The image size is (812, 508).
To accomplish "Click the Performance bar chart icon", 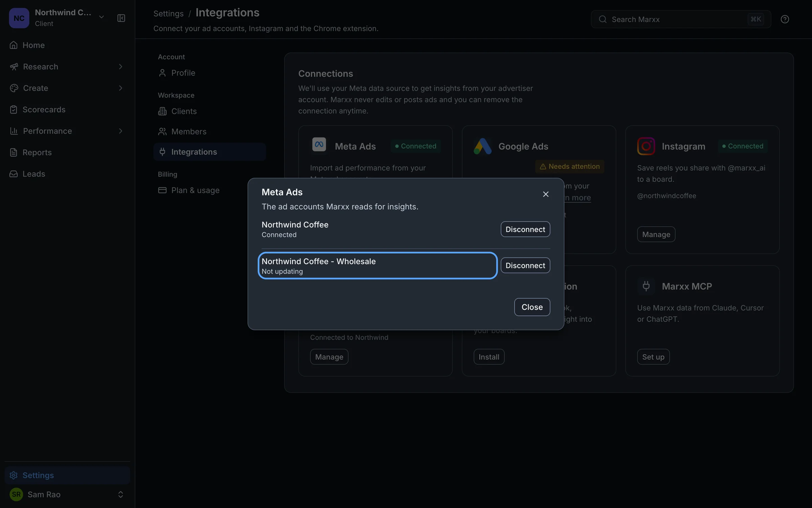I will (x=14, y=131).
